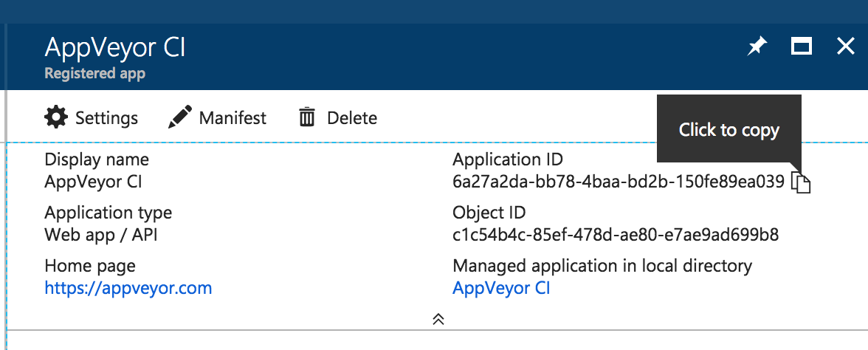The width and height of the screenshot is (868, 350).
Task: Select the Application ID value 6a27a2da-bb78-4baa-bd2b-150fe89ea039
Action: pyautogui.click(x=619, y=182)
